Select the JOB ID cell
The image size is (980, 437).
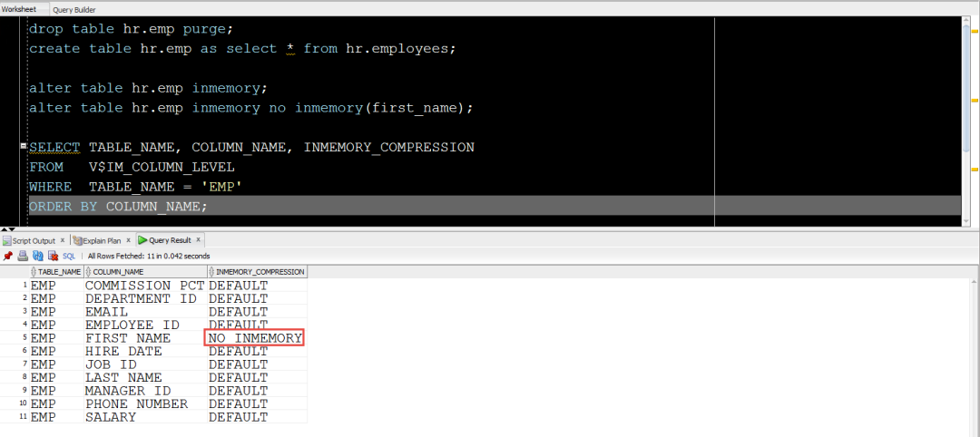coord(145,364)
